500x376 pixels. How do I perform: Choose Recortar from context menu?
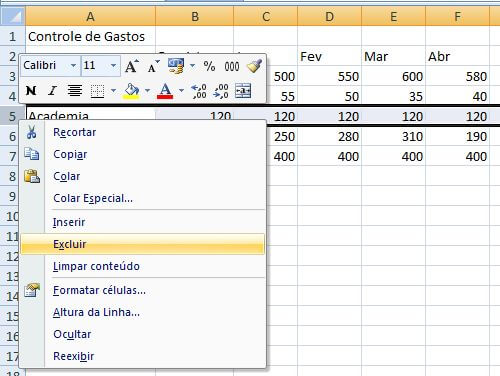(143, 132)
